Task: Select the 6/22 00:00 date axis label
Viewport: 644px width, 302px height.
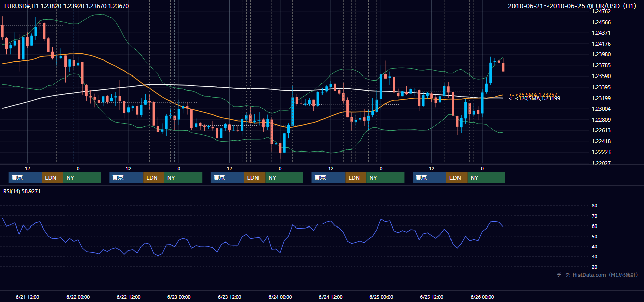Action: pyautogui.click(x=78, y=297)
